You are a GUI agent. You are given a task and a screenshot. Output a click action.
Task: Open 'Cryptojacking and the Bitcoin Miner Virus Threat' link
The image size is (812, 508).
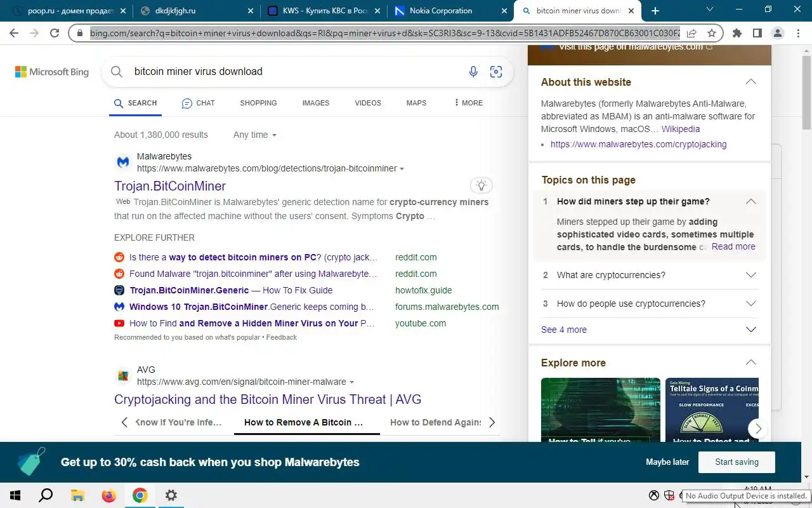(x=268, y=399)
